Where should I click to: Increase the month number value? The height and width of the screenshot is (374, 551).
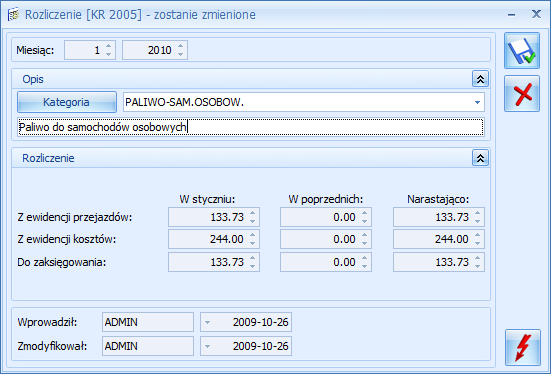click(109, 46)
